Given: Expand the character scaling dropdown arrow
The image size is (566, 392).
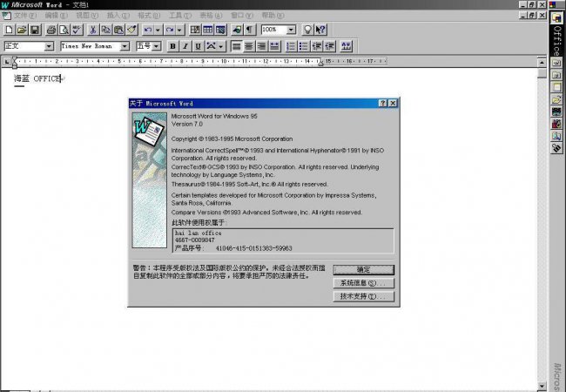Looking at the screenshot, I should 221,46.
